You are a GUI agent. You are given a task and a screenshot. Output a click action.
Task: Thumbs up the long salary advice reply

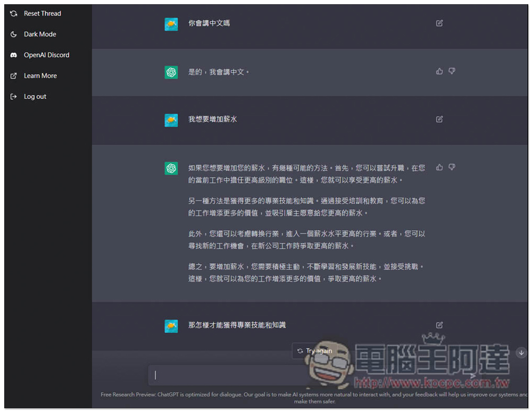439,167
